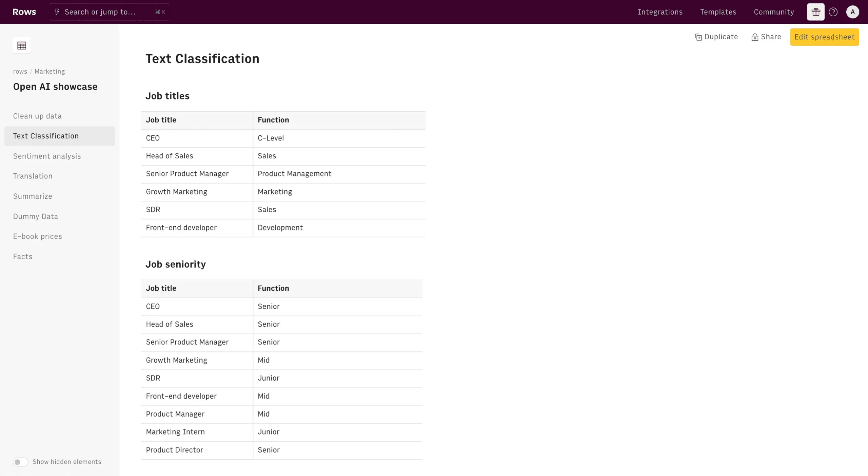Select Senior cell in the seniority CEO row
The height and width of the screenshot is (476, 868).
[x=337, y=306]
